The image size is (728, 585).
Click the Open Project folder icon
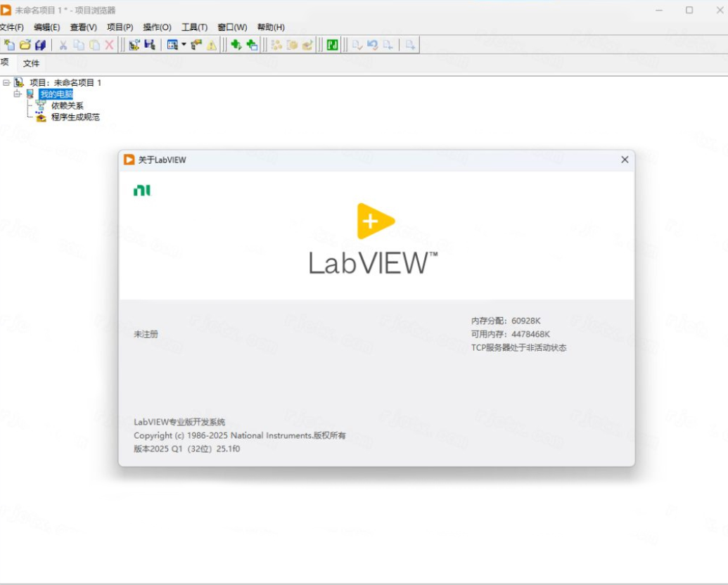click(25, 45)
